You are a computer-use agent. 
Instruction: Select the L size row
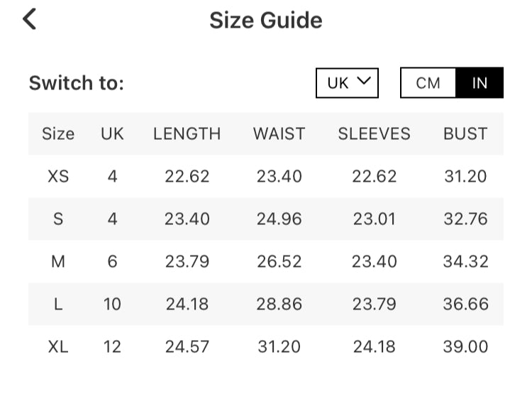58,304
